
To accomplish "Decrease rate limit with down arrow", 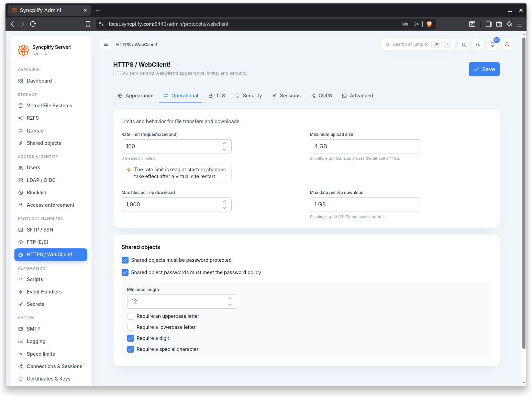I will tap(224, 150).
